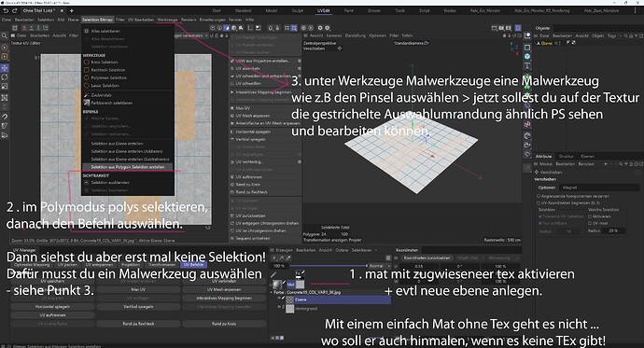Select the Rotate tool in left toolbar
Viewport: 644px width, 348px height.
click(x=5, y=77)
